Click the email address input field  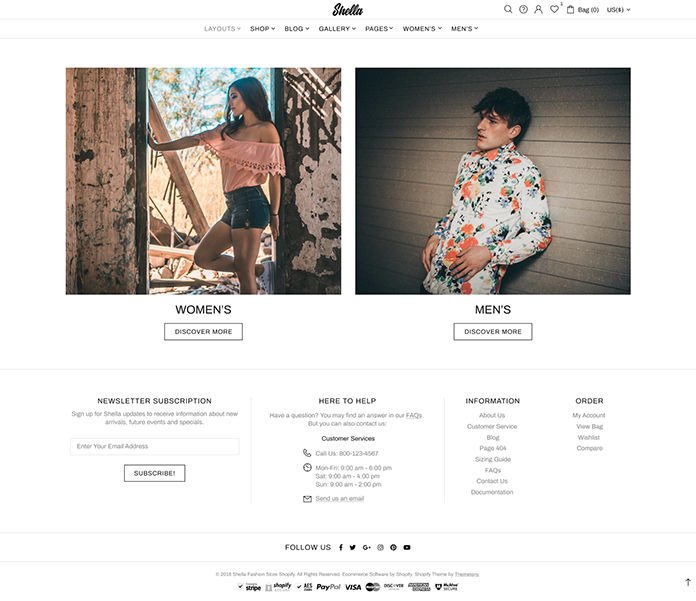coord(154,446)
